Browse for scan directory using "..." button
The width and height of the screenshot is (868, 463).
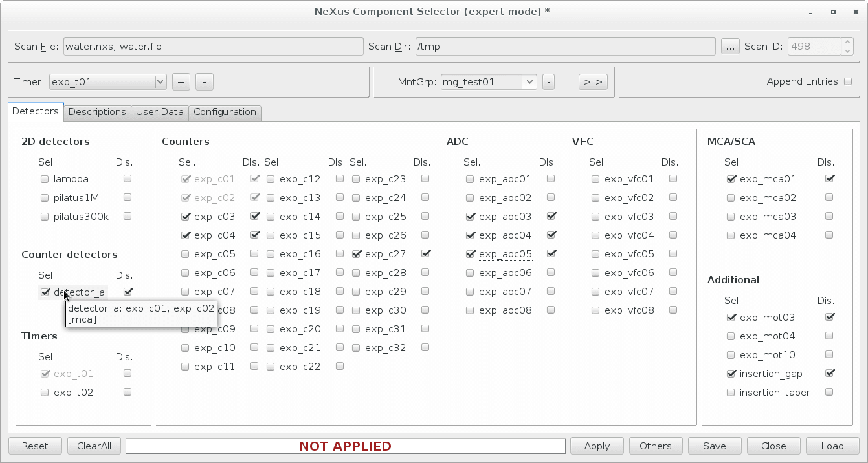(x=730, y=46)
